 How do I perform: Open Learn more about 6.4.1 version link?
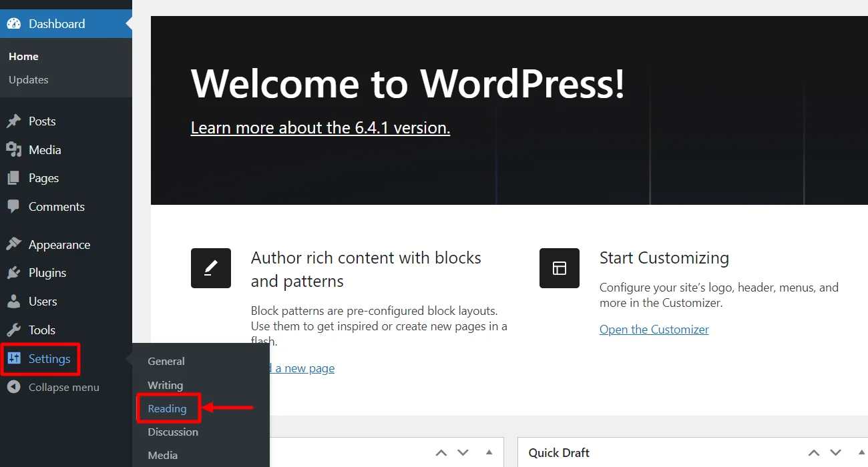[x=320, y=127]
